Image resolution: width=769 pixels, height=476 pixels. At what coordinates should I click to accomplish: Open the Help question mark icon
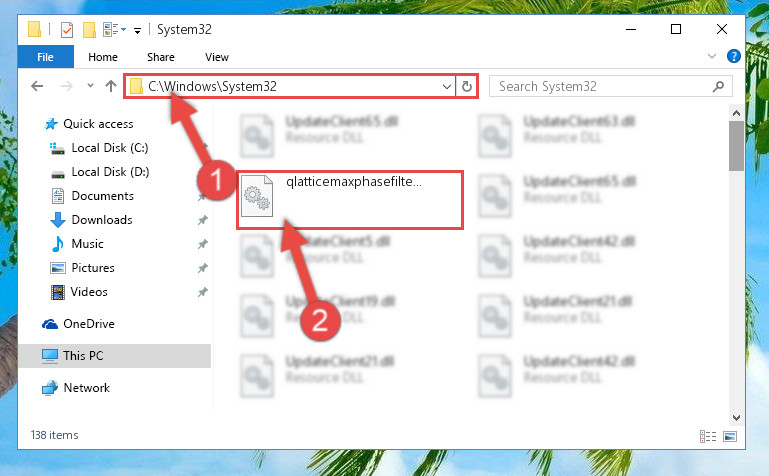[x=733, y=56]
